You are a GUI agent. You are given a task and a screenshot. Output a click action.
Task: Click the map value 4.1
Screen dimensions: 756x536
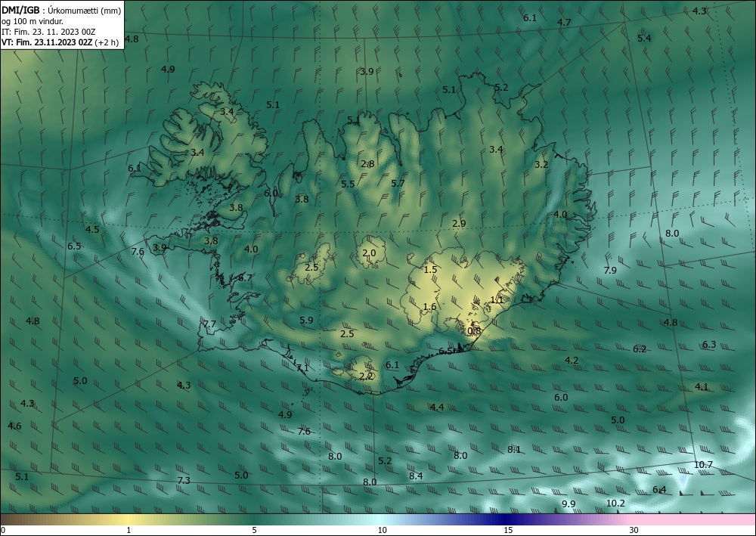point(702,387)
